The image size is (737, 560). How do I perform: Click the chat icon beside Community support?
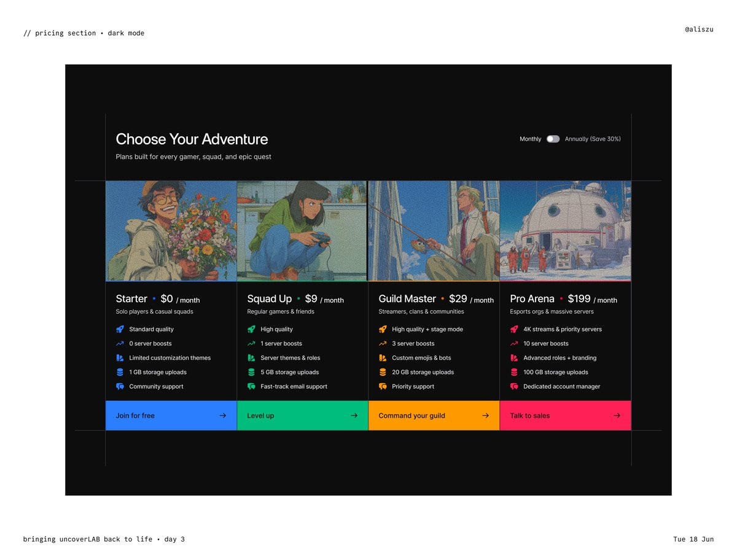[120, 386]
